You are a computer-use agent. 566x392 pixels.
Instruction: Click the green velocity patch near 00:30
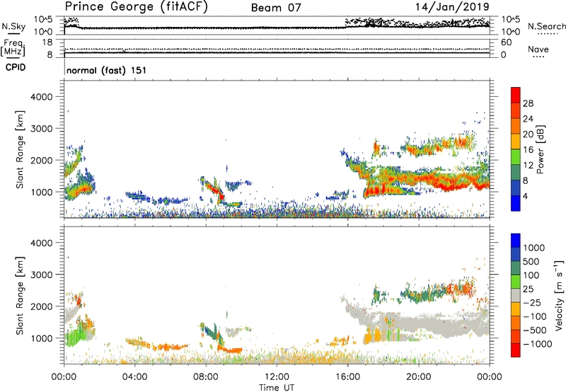click(x=75, y=336)
